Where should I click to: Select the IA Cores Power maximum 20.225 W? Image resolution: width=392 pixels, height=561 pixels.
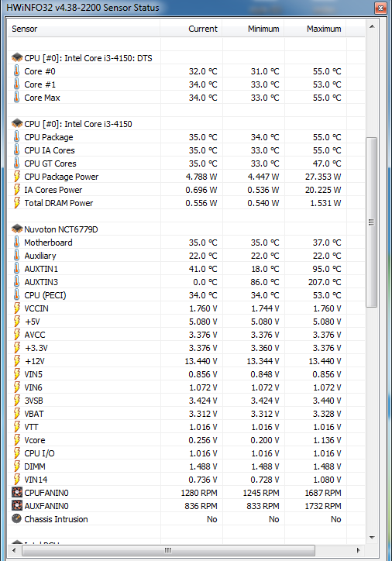(323, 190)
